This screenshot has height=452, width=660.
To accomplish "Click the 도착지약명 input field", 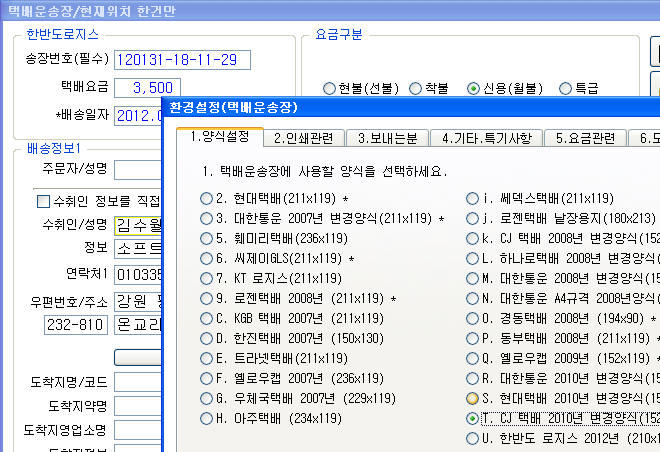I will pyautogui.click(x=138, y=406).
